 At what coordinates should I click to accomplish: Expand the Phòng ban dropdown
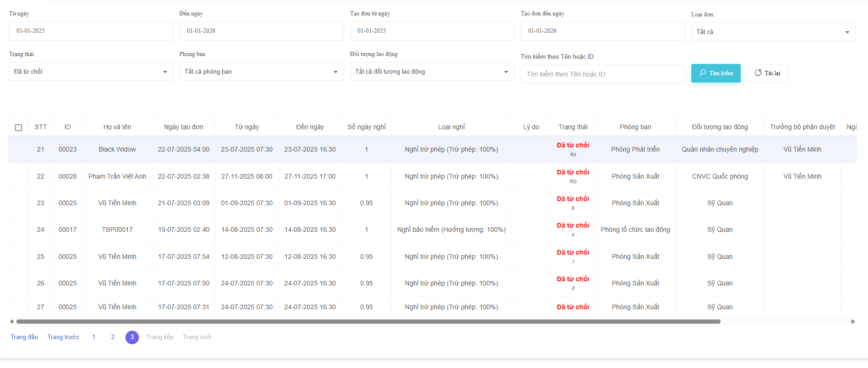tap(261, 72)
